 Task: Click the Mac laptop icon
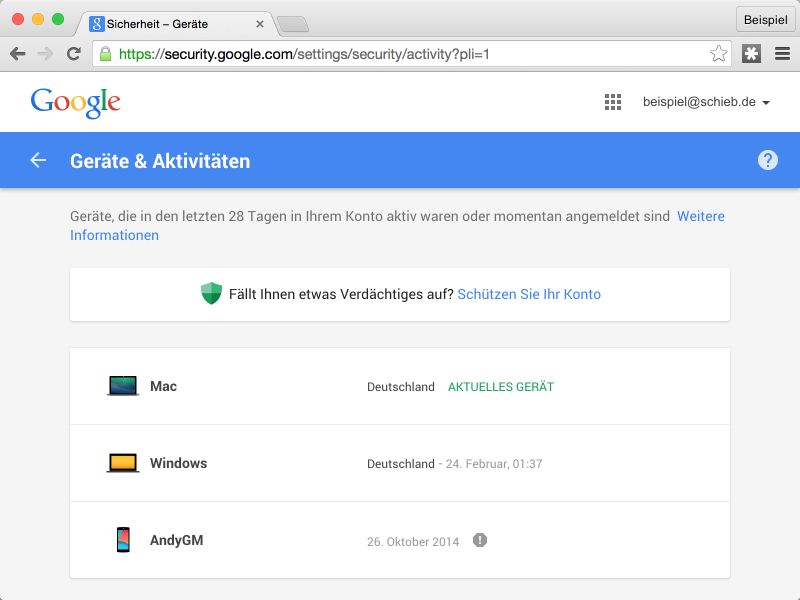click(123, 386)
